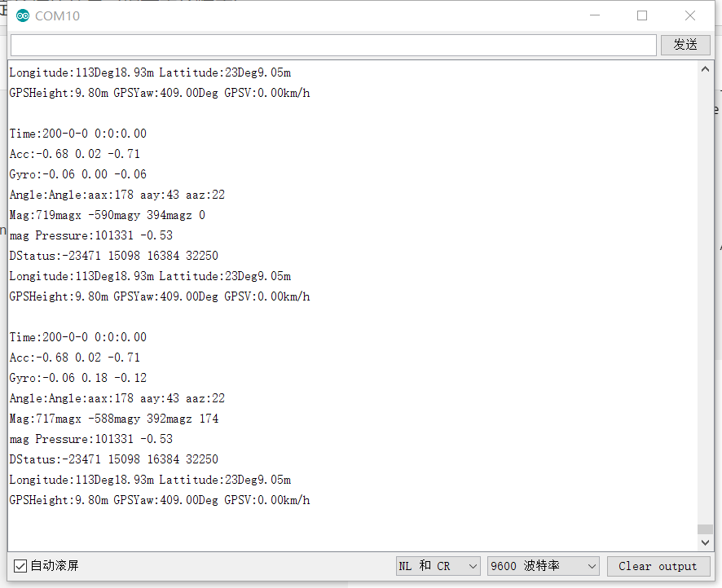
Task: Open the 9600 波特率 baud rate dropdown
Action: [543, 566]
